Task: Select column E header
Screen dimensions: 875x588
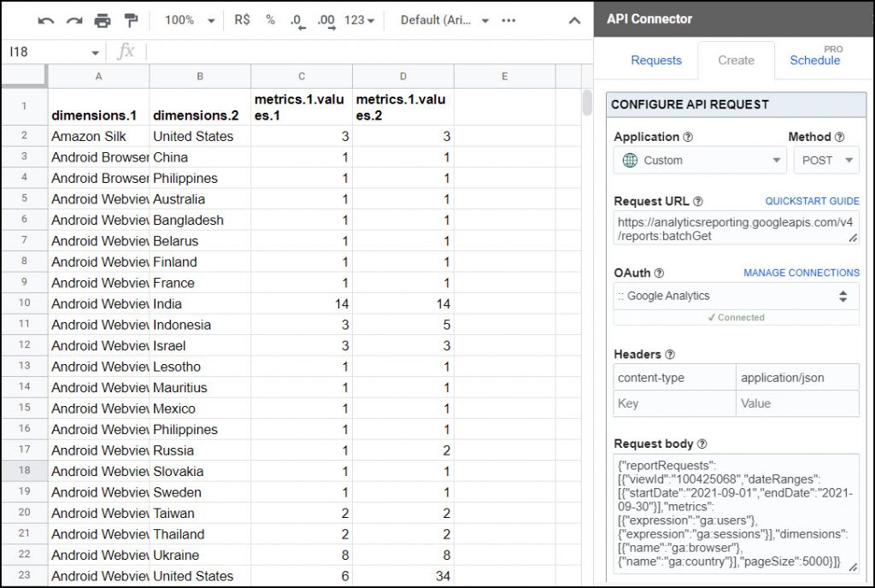Action: 504,76
